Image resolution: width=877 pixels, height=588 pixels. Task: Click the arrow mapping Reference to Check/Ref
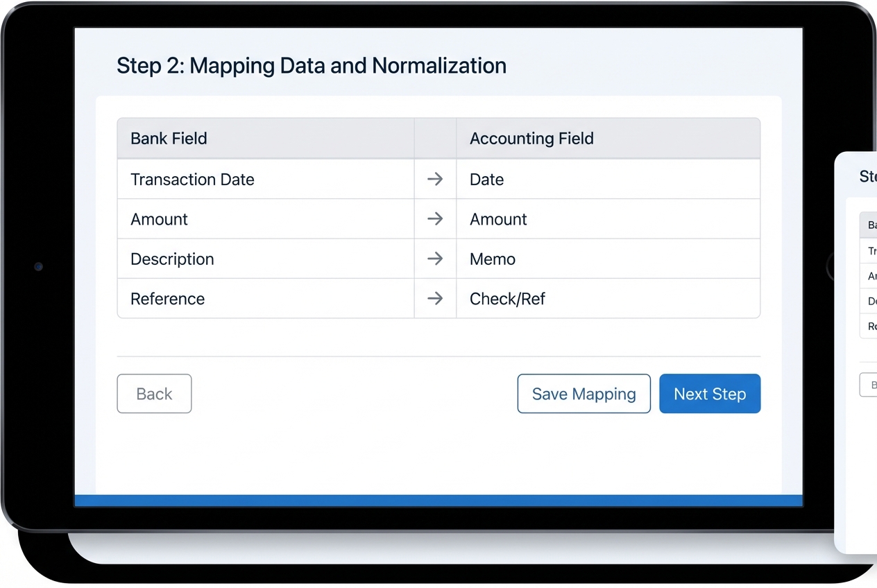tap(435, 298)
